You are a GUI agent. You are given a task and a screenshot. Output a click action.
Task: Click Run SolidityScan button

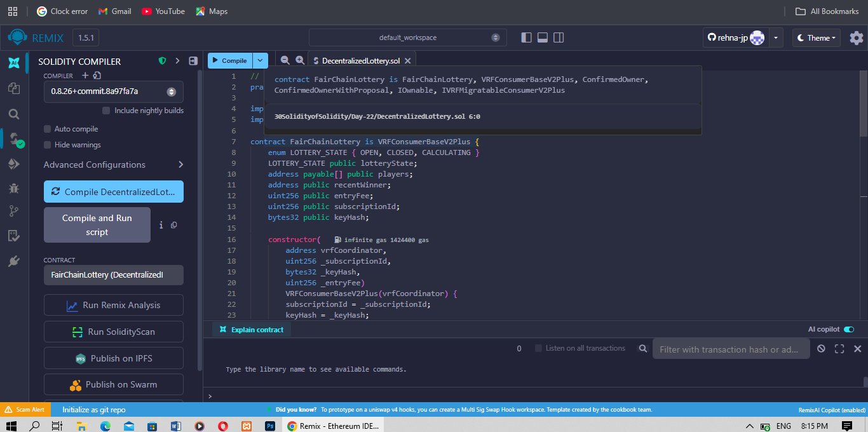[114, 332]
